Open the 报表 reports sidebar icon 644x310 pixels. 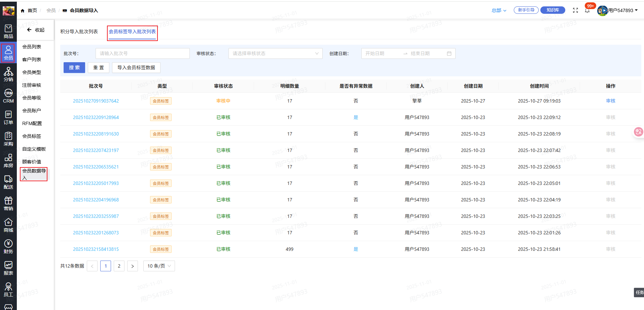pyautogui.click(x=8, y=268)
